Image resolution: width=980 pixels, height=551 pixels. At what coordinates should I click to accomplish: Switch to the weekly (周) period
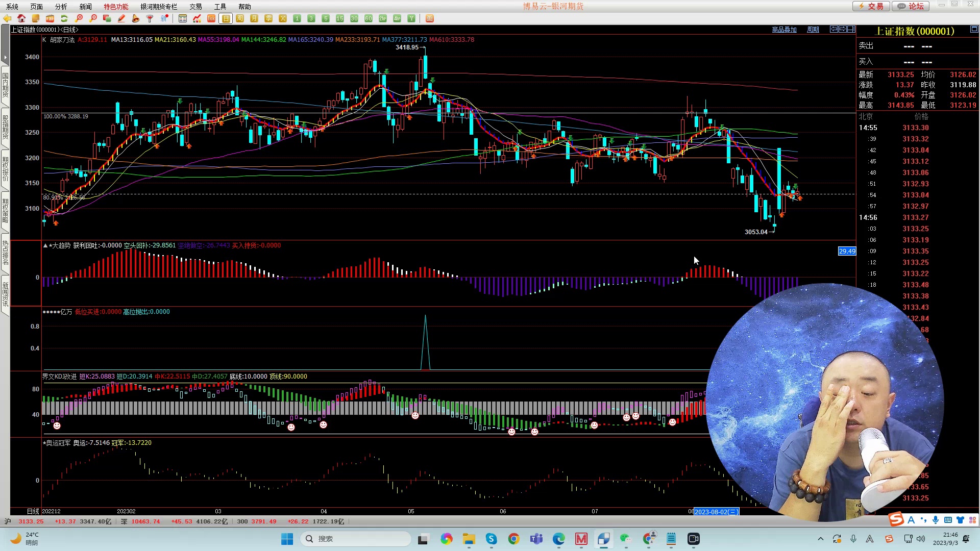[240, 18]
